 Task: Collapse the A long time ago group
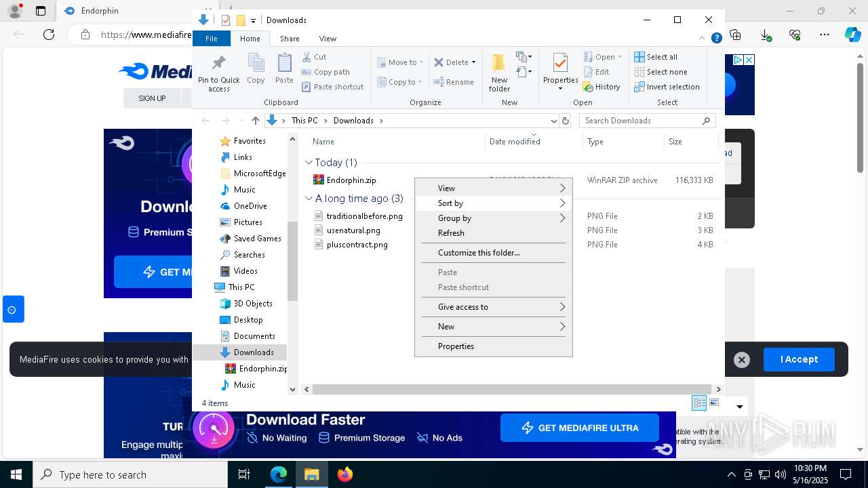[309, 199]
